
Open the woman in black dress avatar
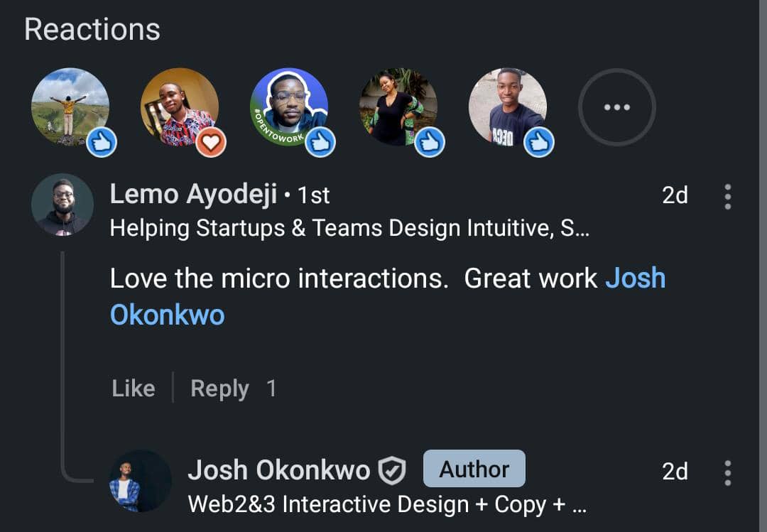tap(398, 107)
